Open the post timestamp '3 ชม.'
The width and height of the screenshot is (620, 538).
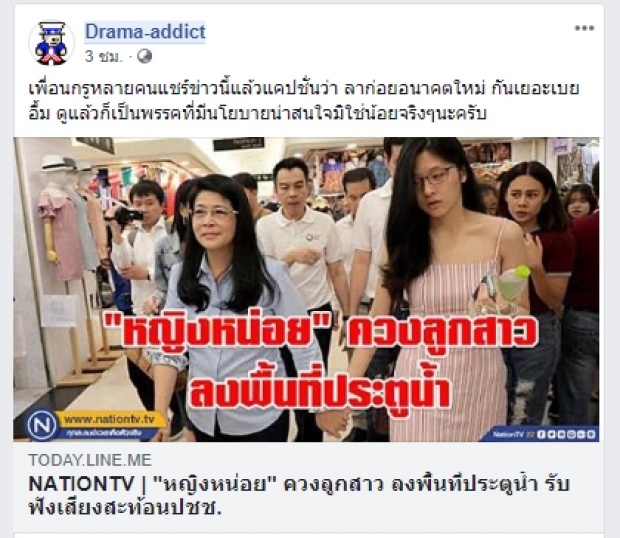[x=104, y=57]
